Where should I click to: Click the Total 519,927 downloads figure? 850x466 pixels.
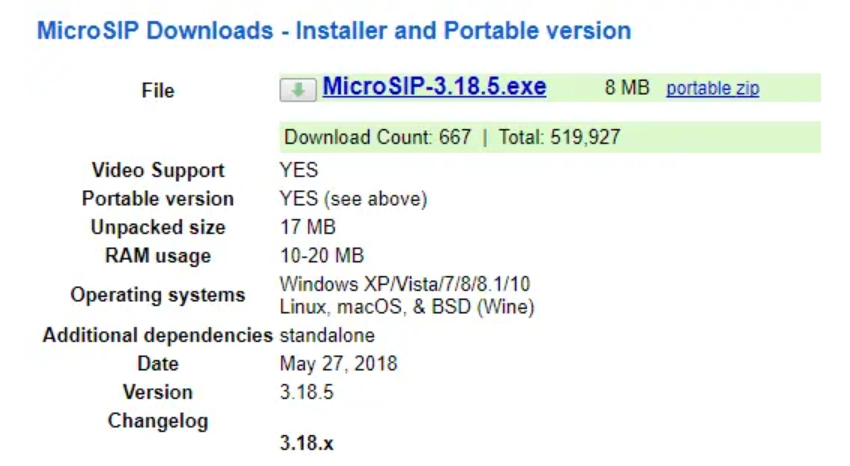559,137
